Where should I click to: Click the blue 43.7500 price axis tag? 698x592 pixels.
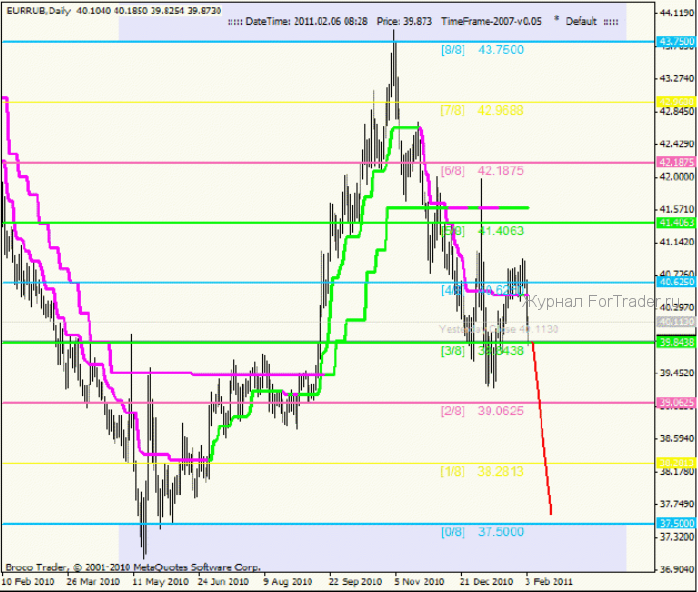point(677,42)
